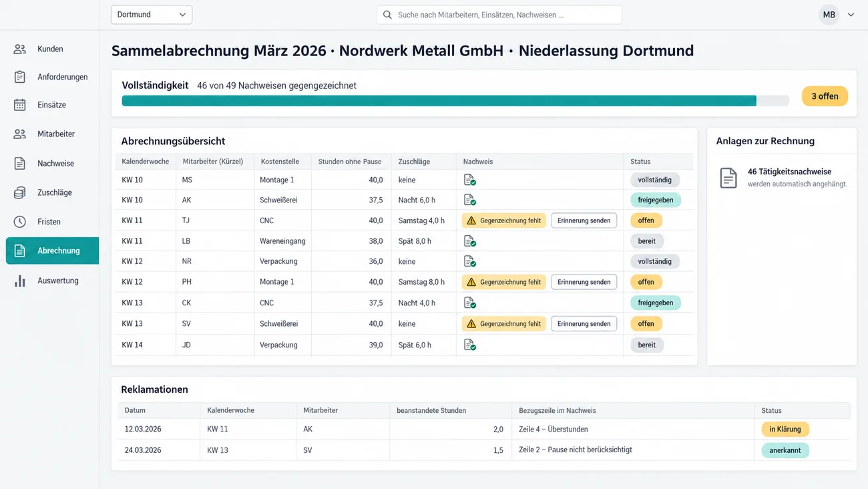Click the Gegenzeichnung fehlt badge for PH
The image size is (868, 489).
504,282
